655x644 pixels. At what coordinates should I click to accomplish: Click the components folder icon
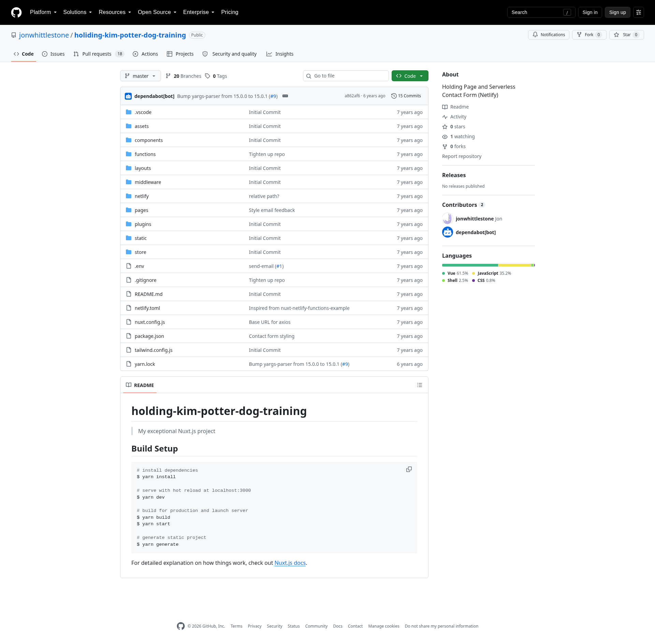129,140
